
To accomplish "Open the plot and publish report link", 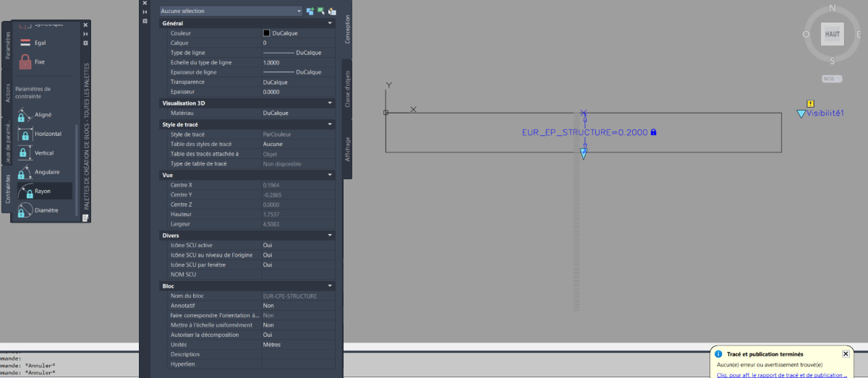I will click(782, 375).
